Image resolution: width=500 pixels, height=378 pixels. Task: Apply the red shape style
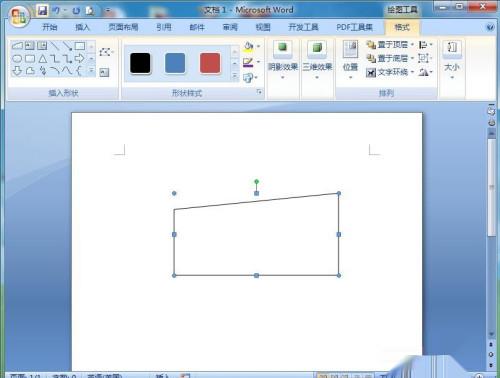click(210, 63)
